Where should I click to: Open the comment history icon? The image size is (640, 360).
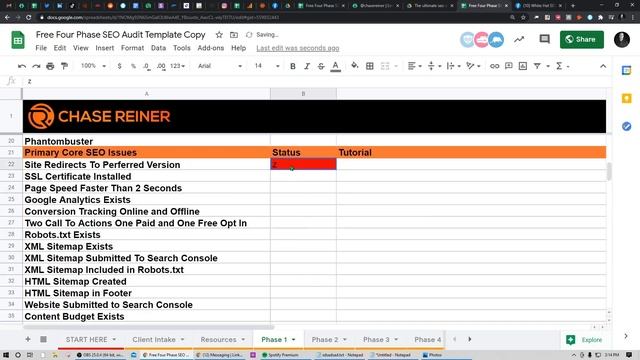tap(544, 39)
